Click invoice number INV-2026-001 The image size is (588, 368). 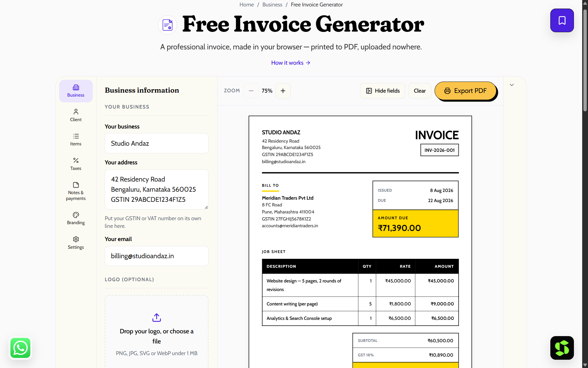439,150
